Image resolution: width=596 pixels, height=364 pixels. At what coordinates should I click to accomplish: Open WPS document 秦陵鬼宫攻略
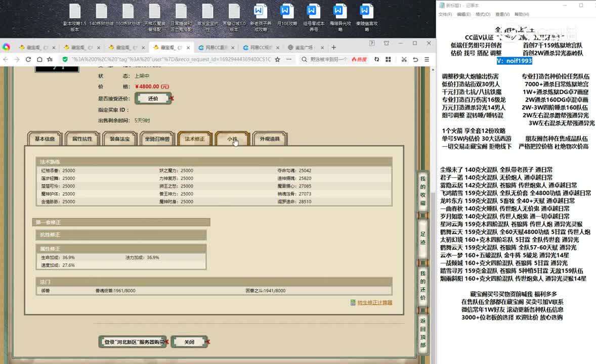[x=367, y=18]
